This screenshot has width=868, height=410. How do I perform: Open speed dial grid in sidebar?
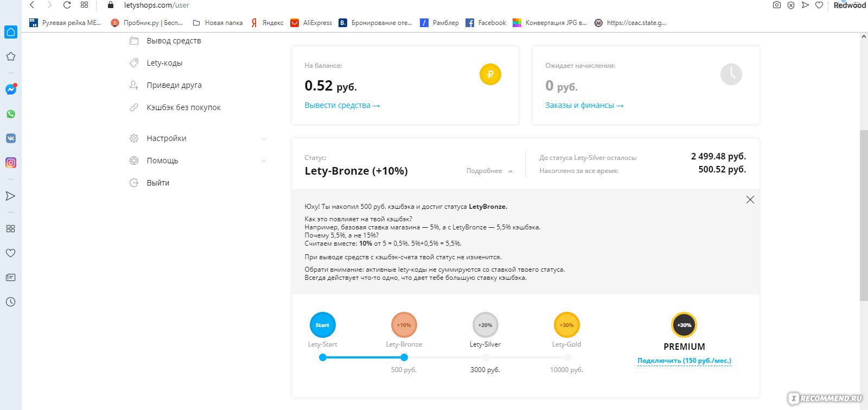coord(11,229)
